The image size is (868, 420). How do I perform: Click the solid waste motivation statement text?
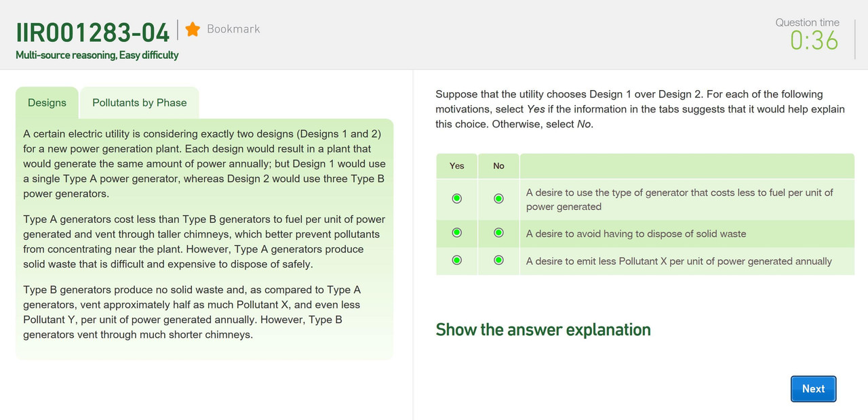coord(636,234)
